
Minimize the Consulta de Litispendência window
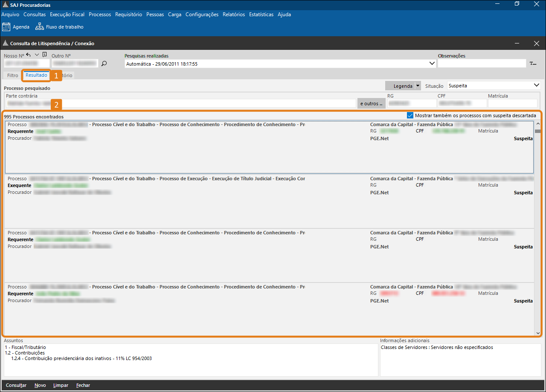(x=517, y=43)
